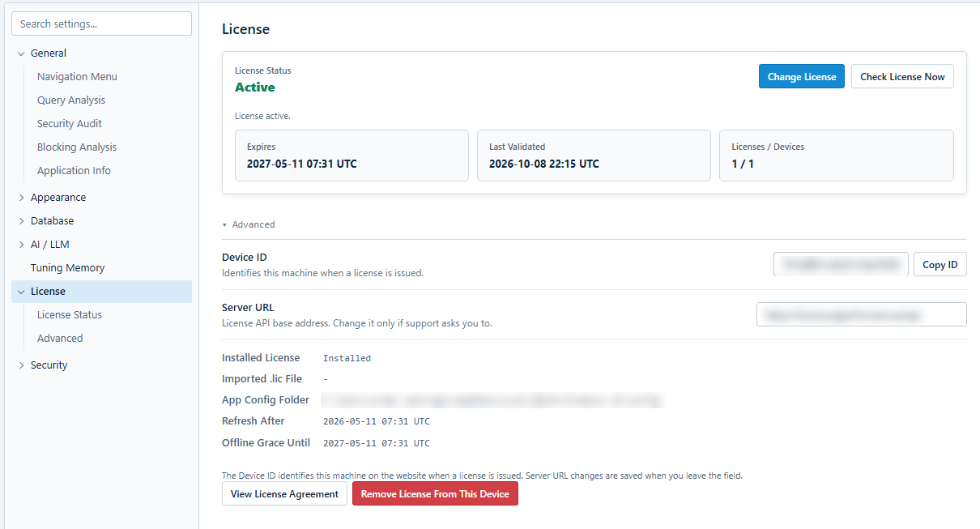Go to Blocking Analysis settings
Image resolution: width=980 pixels, height=529 pixels.
77,147
